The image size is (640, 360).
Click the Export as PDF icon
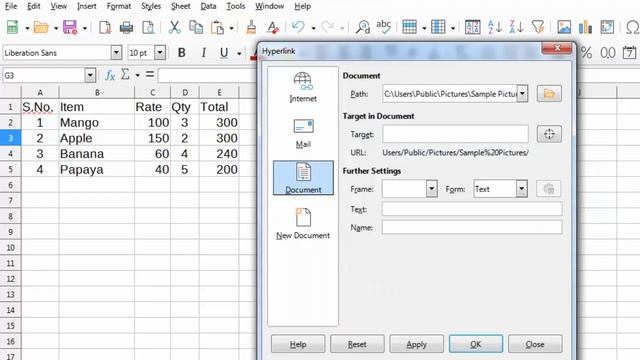pyautogui.click(x=105, y=28)
